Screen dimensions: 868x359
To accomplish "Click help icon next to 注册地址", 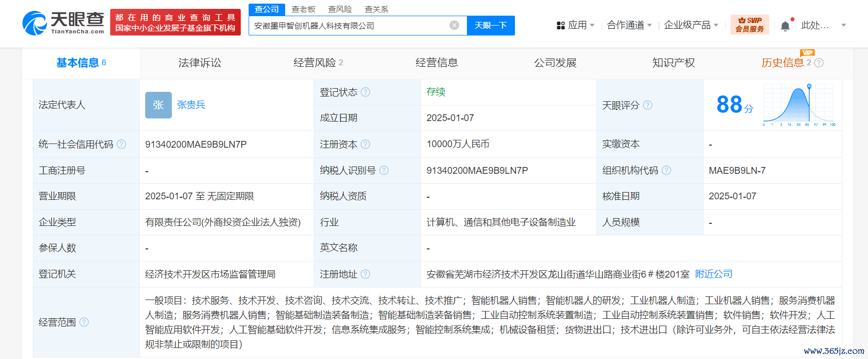I will click(x=366, y=274).
